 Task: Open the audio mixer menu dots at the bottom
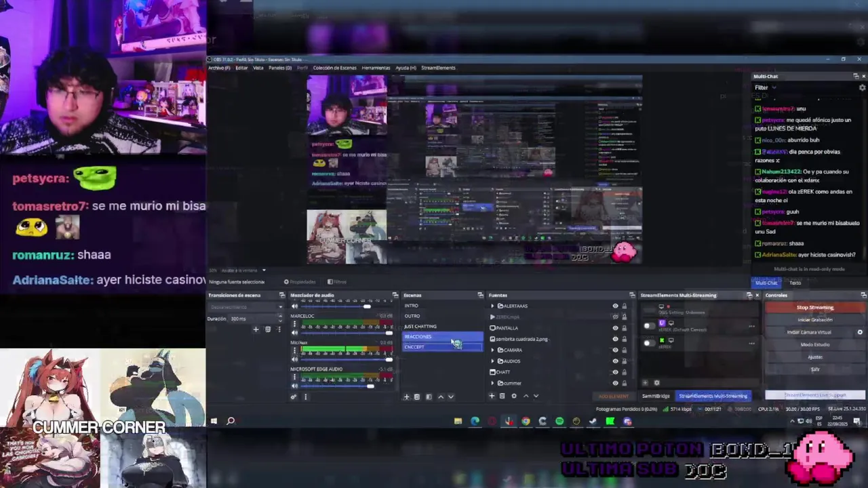pyautogui.click(x=305, y=396)
